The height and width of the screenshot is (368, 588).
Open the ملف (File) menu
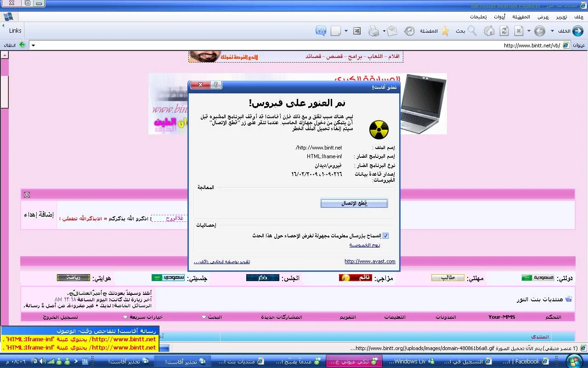pyautogui.click(x=578, y=17)
